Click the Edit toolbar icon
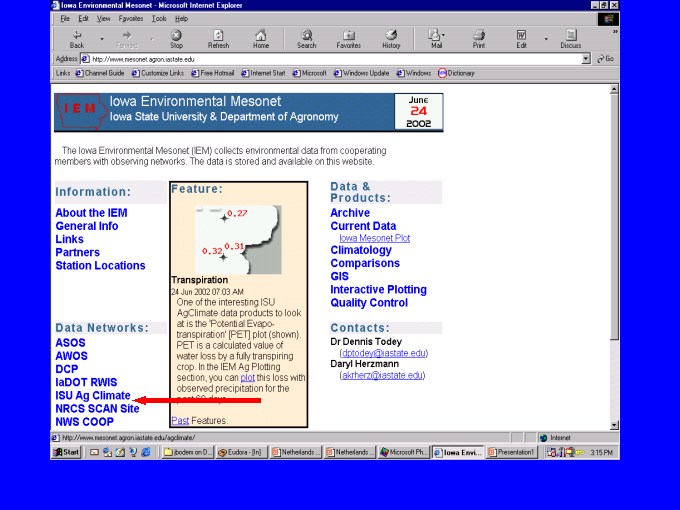Screen dimensions: 680x510 [x=521, y=39]
